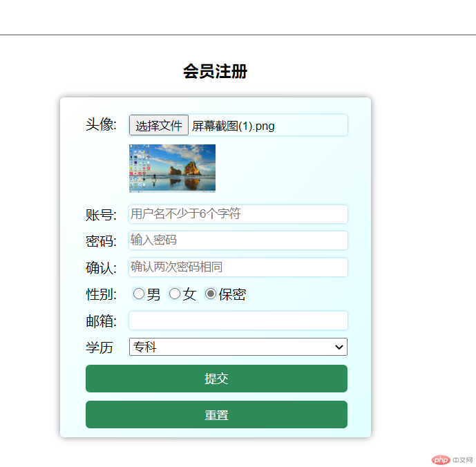
Task: Click the 学历 label
Action: point(99,347)
